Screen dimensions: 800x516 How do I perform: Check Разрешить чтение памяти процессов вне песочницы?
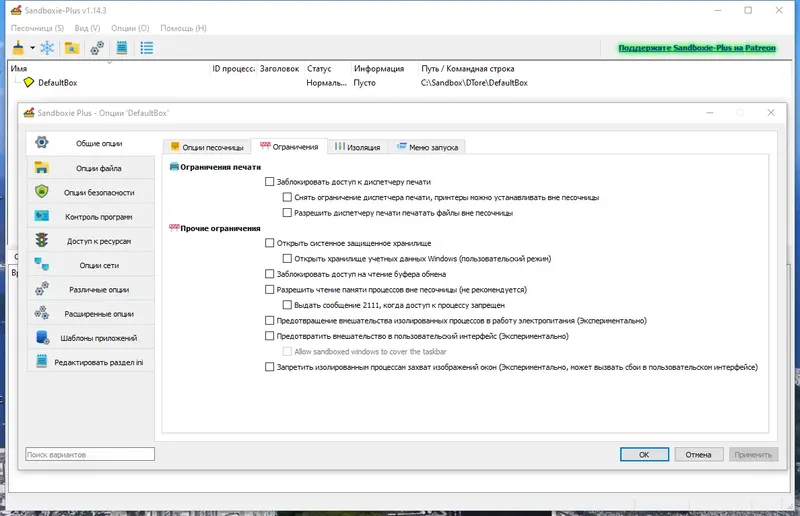tap(269, 289)
